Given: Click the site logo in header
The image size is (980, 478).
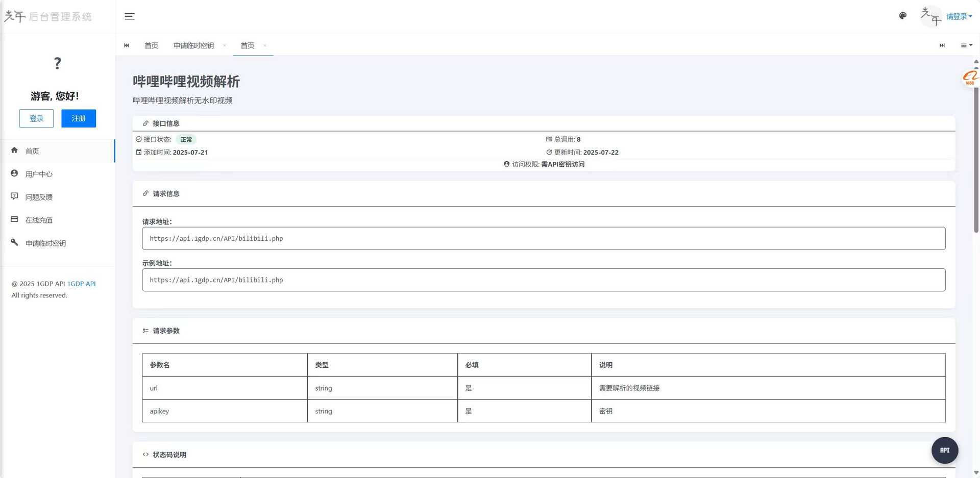Looking at the screenshot, I should 47,16.
